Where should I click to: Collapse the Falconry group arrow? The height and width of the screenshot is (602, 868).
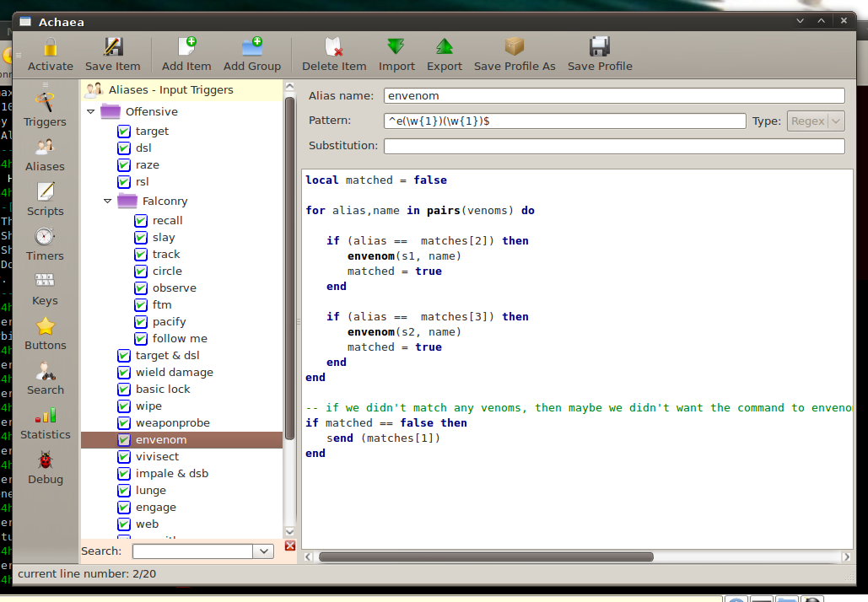(x=107, y=201)
